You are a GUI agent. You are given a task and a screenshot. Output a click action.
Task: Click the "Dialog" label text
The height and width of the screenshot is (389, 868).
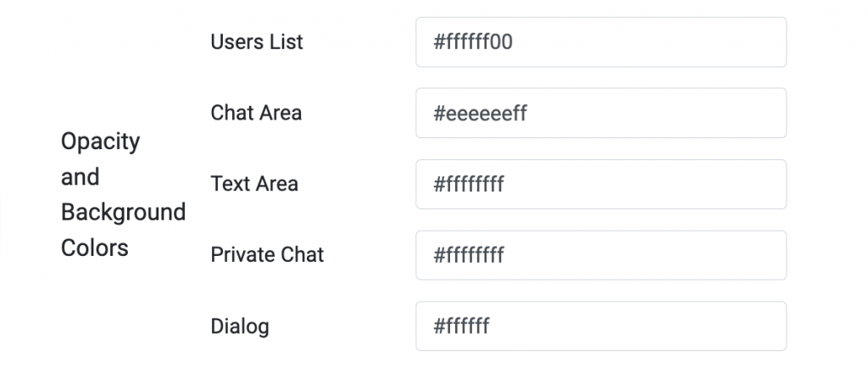[240, 326]
